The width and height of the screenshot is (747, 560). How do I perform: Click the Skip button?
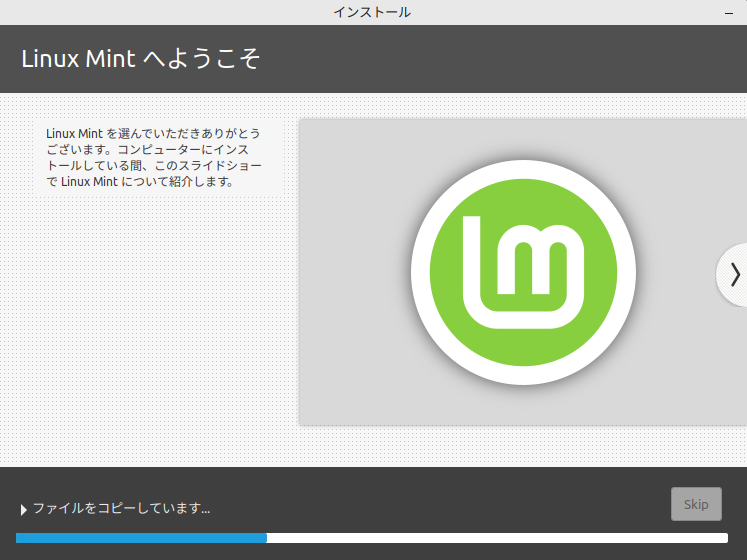pos(696,504)
